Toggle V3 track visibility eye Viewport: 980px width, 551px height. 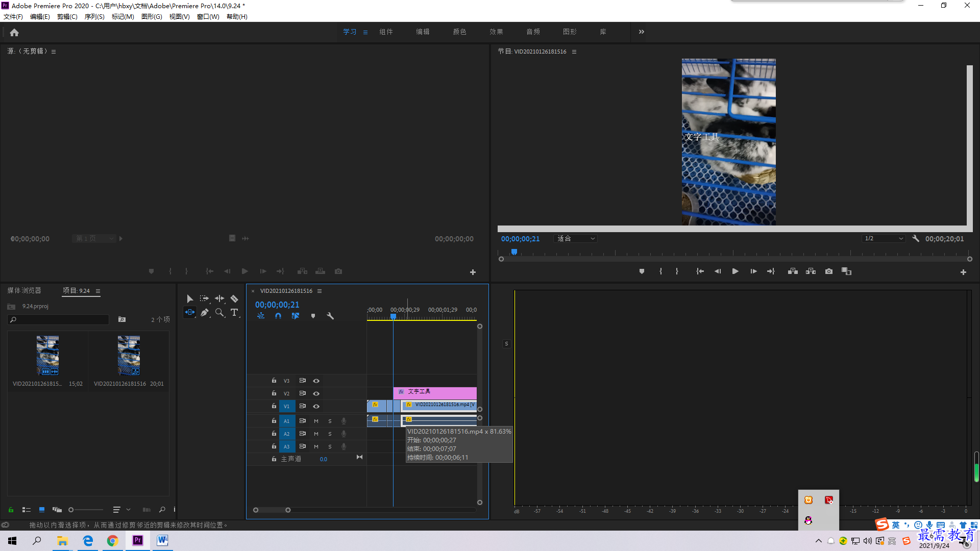pos(316,381)
